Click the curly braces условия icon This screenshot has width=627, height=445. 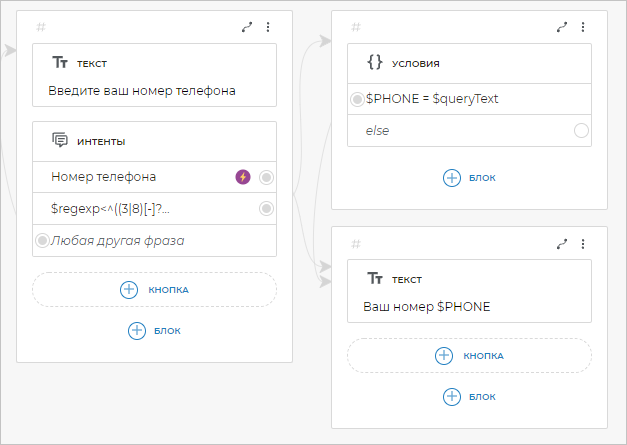coord(375,62)
